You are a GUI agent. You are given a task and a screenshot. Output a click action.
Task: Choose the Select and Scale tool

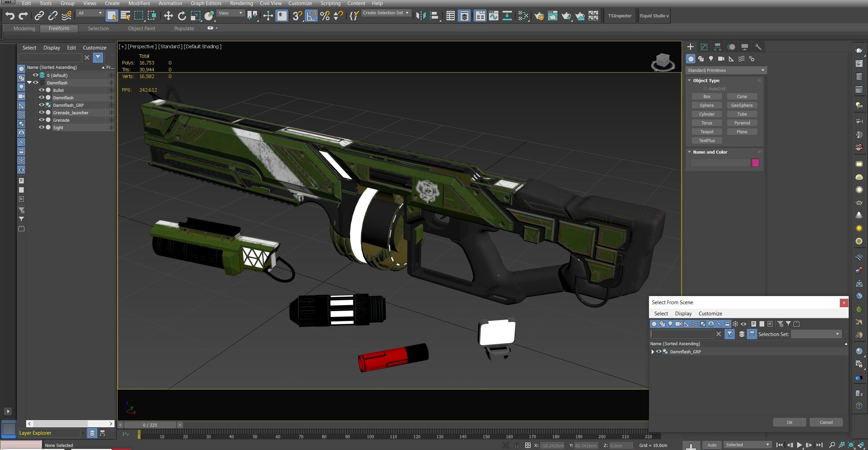195,16
